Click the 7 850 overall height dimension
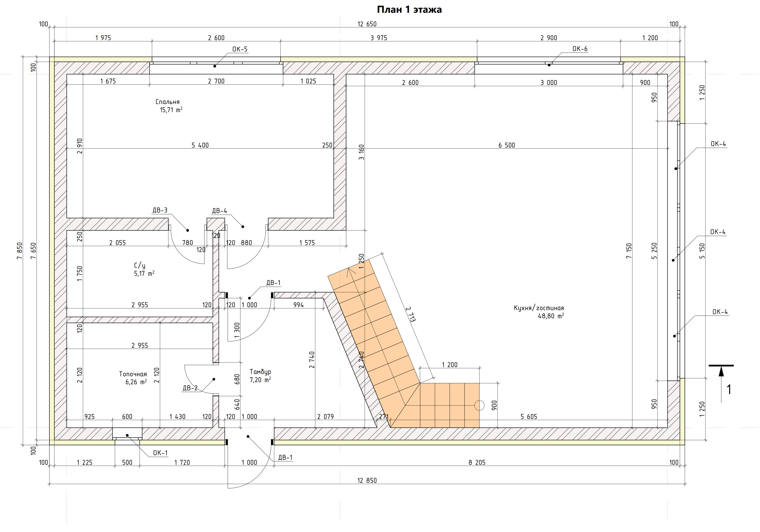Image resolution: width=760 pixels, height=532 pixels. coord(20,251)
